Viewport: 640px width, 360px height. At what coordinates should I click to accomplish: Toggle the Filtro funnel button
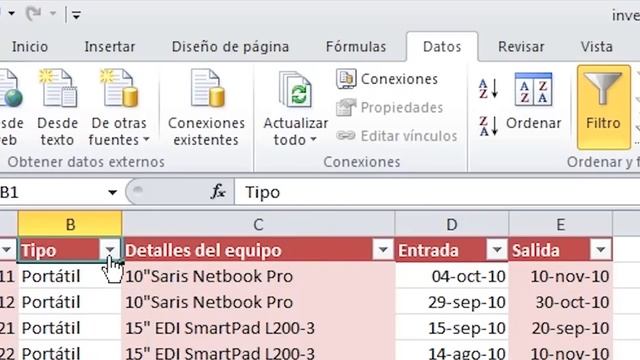pos(604,107)
